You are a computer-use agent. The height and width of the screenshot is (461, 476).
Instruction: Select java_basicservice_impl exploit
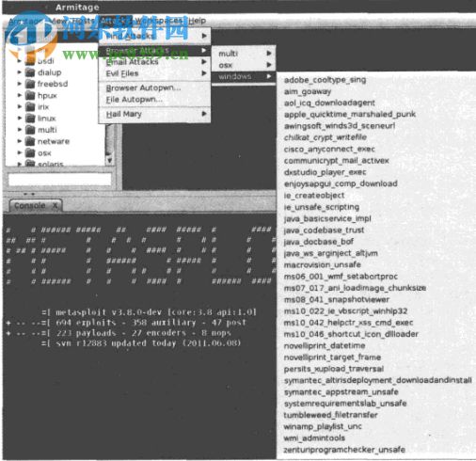327,218
